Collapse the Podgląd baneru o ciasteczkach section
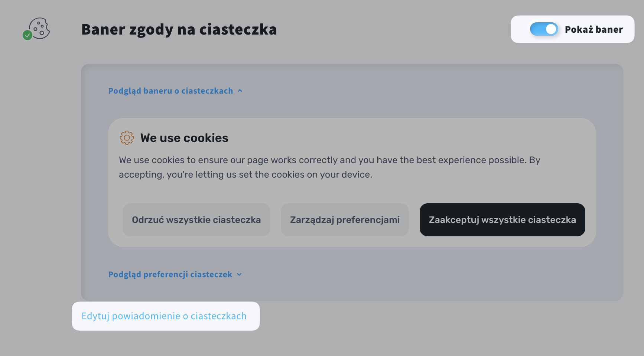This screenshot has width=644, height=356. click(170, 91)
